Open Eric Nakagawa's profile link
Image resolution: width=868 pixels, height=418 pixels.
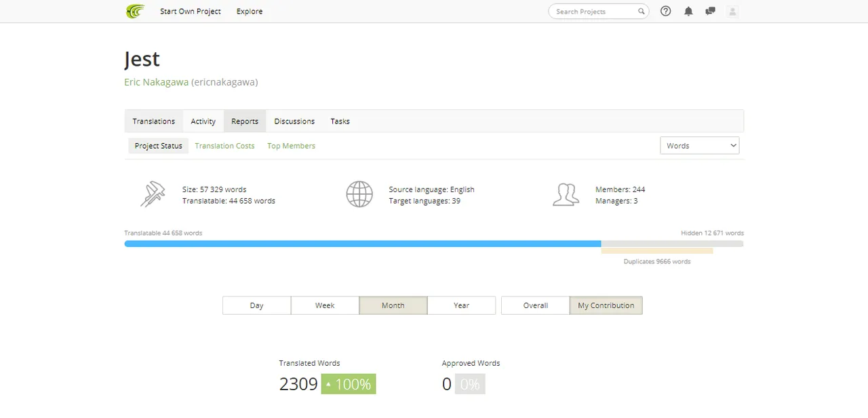[156, 82]
